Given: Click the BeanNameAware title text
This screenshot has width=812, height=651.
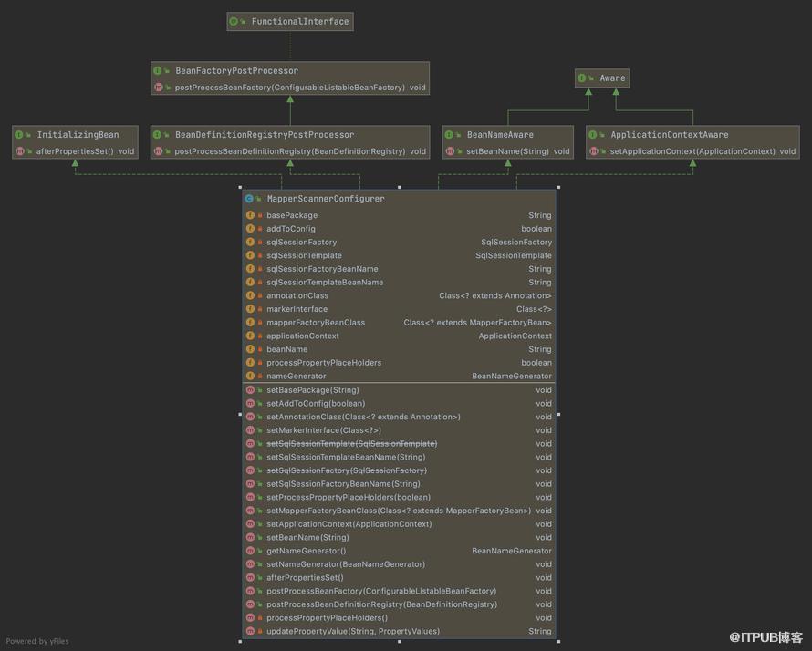Looking at the screenshot, I should point(500,135).
